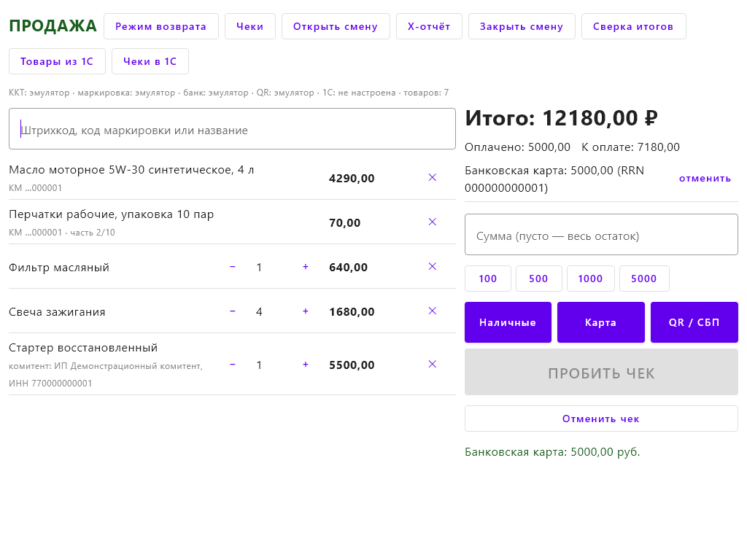This screenshot has width=747, height=560.
Task: Click the ККТ: эмулятор status line
Action: pos(228,93)
